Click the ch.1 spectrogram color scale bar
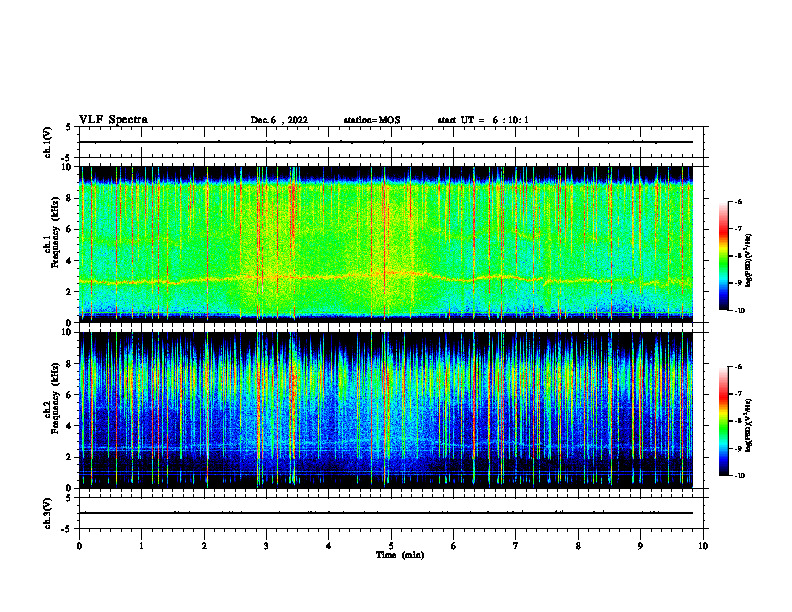The width and height of the screenshot is (792, 612). click(x=724, y=256)
